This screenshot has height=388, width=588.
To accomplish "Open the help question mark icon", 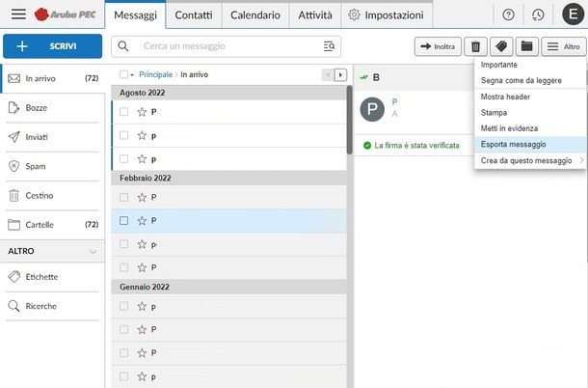I will pos(508,15).
